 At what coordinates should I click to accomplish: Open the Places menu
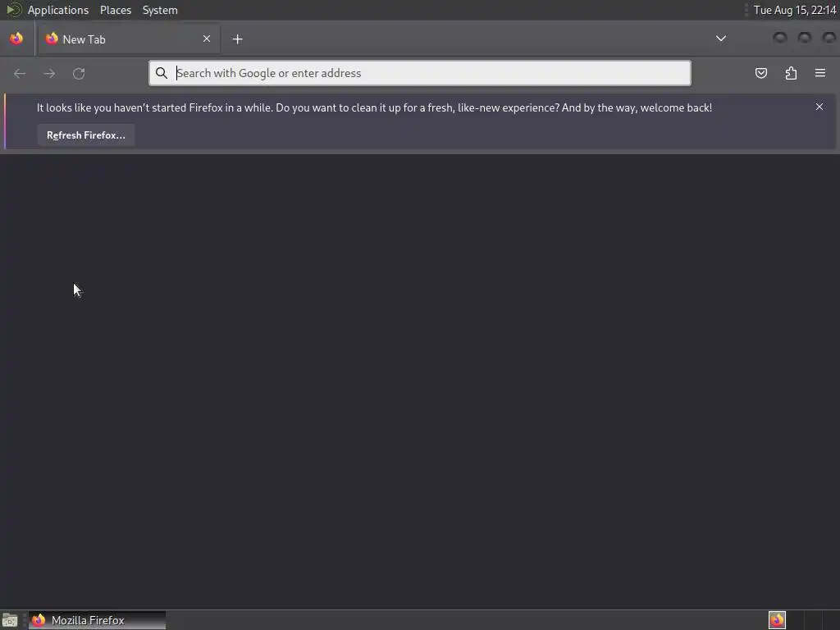[x=116, y=10]
